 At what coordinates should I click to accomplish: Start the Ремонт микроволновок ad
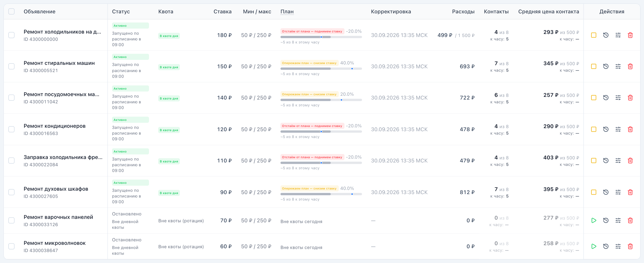click(x=594, y=246)
